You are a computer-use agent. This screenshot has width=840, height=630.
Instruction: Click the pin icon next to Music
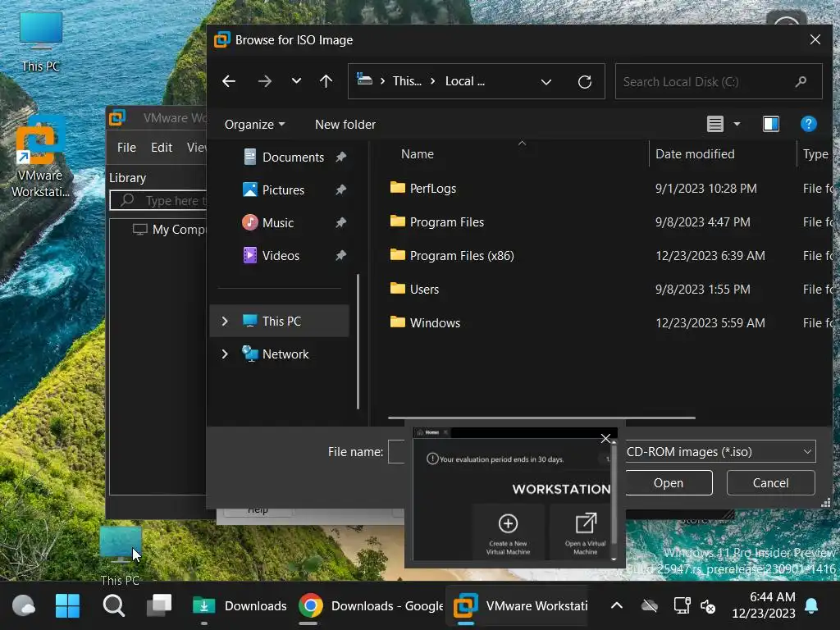pos(340,222)
